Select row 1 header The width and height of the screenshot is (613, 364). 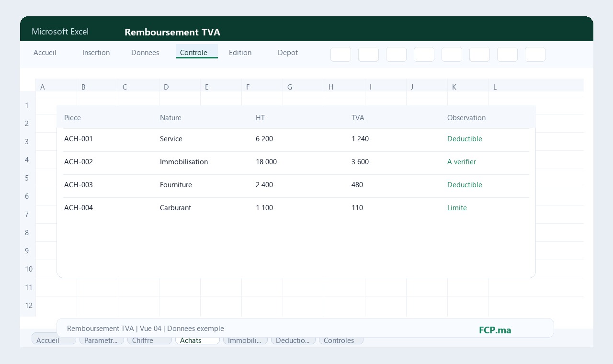(x=27, y=105)
